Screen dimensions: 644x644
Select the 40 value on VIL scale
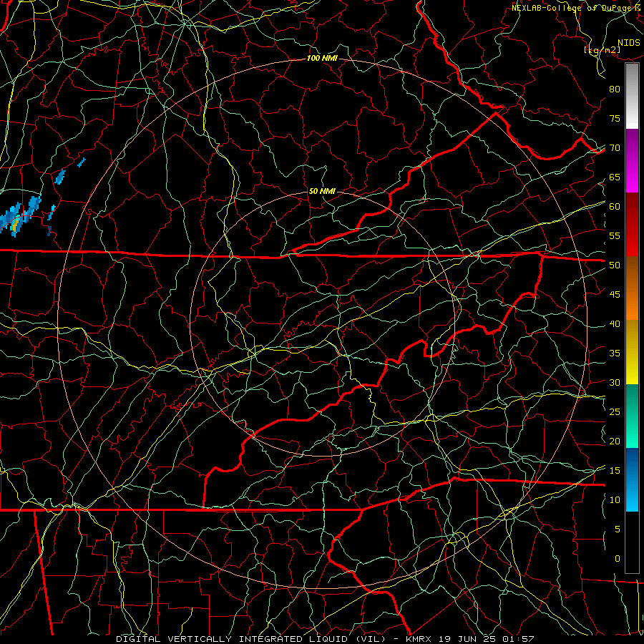pos(615,324)
